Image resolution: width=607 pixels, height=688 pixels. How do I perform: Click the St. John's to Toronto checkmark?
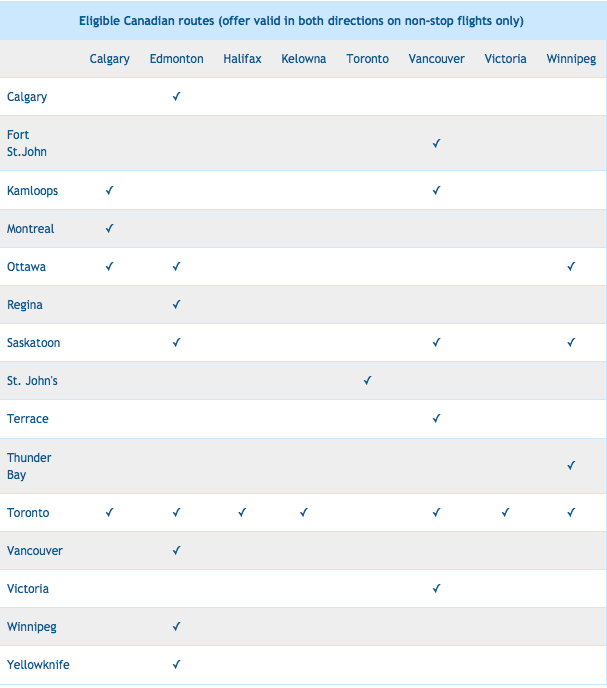(x=367, y=381)
